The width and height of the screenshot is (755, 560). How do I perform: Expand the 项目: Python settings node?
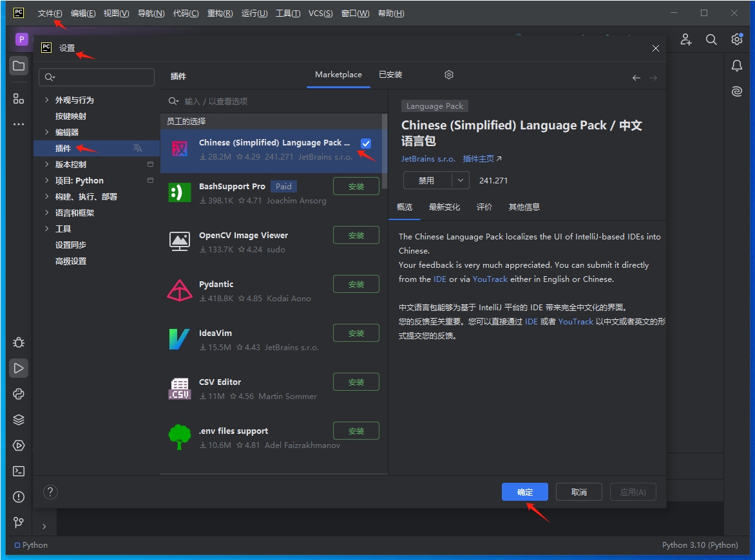pyautogui.click(x=47, y=180)
